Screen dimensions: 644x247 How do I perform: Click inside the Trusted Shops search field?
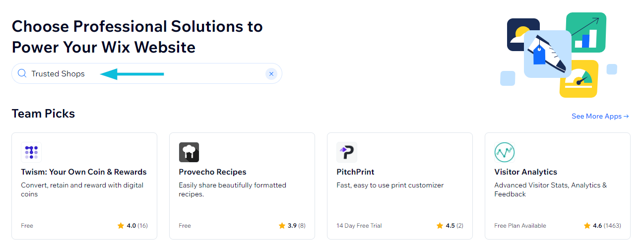(147, 73)
